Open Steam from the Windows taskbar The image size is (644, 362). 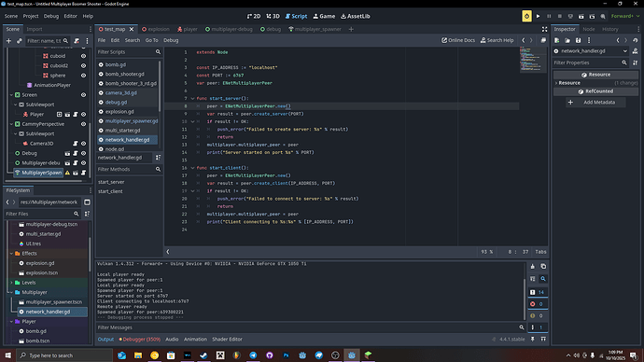[203, 355]
